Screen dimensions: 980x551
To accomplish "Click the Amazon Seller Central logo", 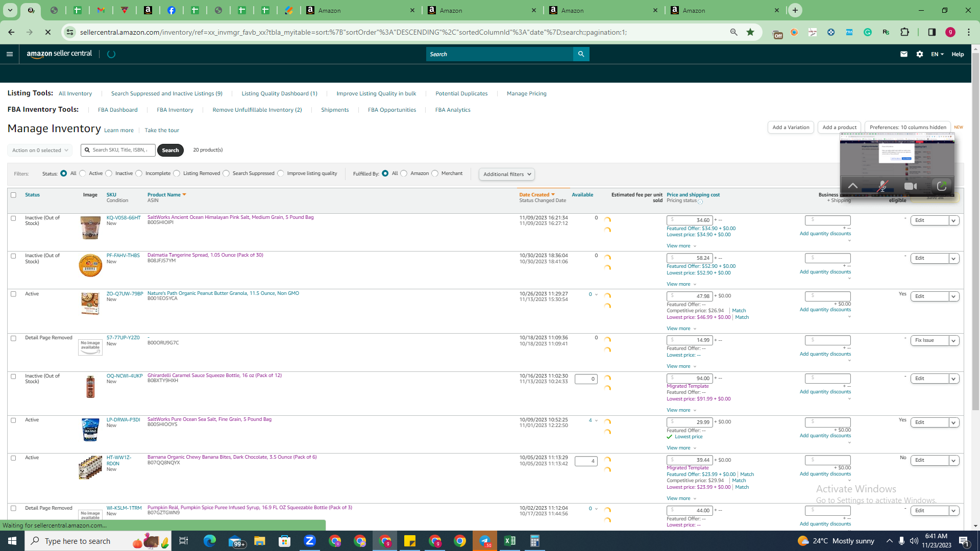I will pos(59,54).
